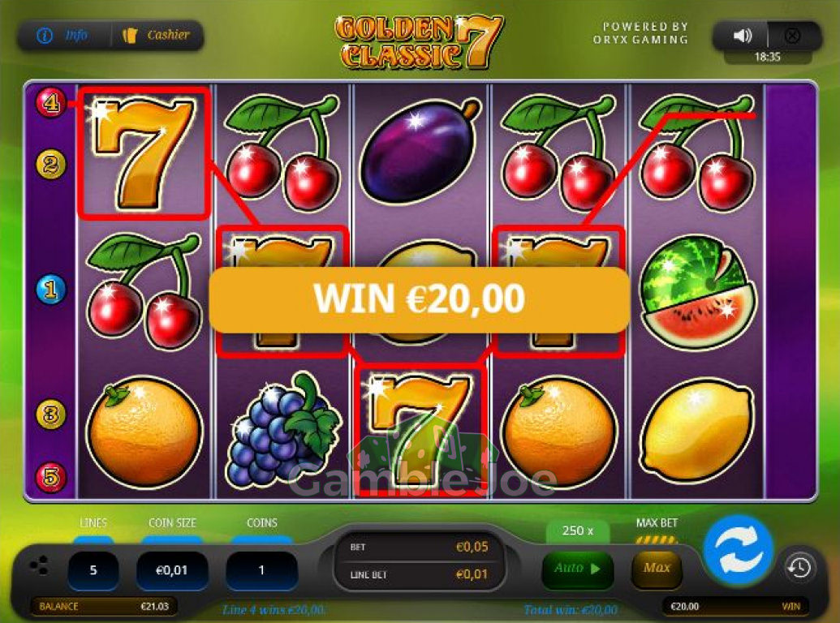840x623 pixels.
Task: Select payline 1 marker
Action: click(51, 289)
